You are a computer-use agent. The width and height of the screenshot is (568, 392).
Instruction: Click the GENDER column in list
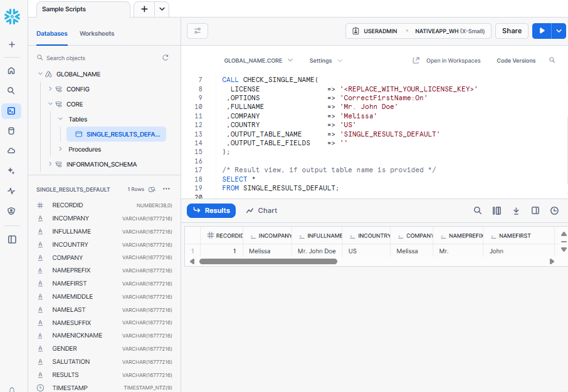click(104, 349)
